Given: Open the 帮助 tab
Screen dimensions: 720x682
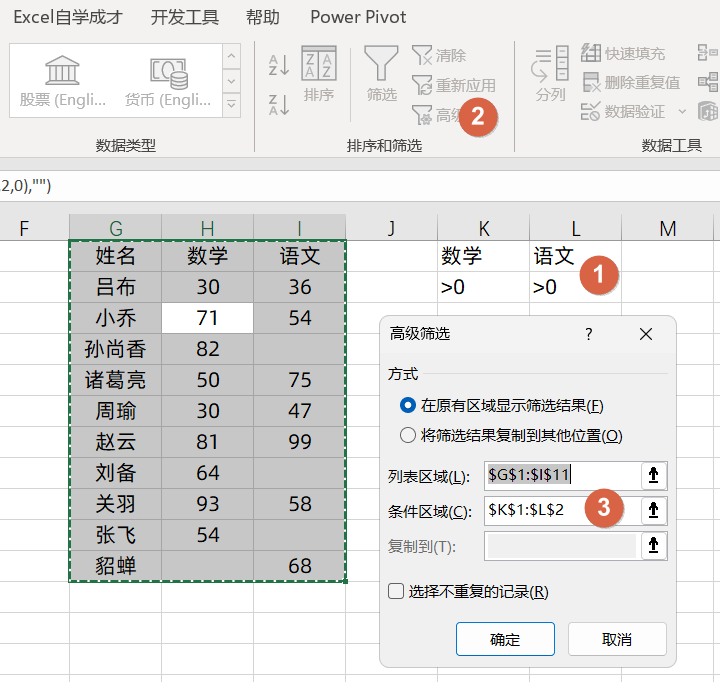Looking at the screenshot, I should click(263, 17).
